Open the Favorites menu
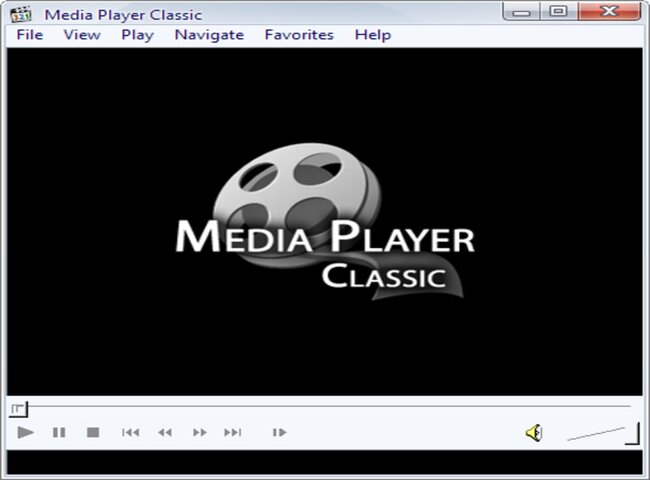Image resolution: width=650 pixels, height=480 pixels. coord(299,35)
